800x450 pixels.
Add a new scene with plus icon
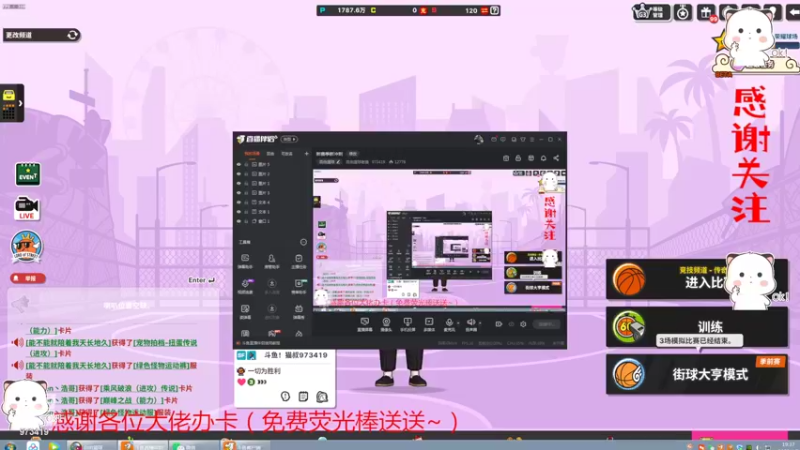click(307, 154)
